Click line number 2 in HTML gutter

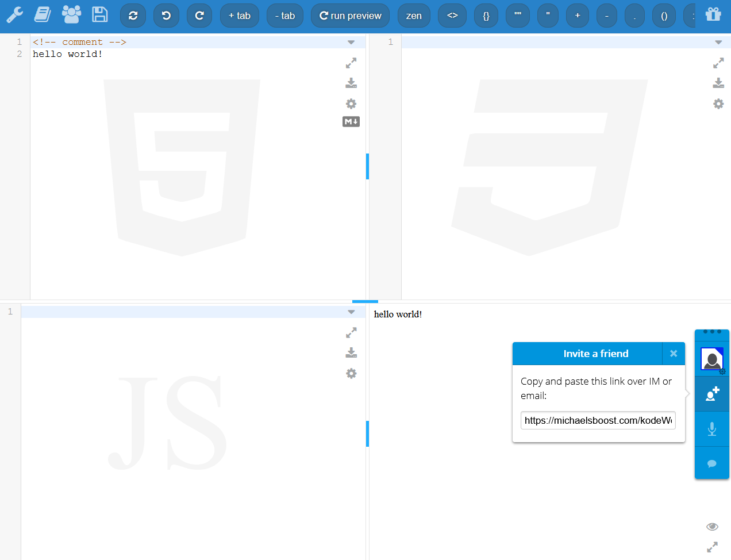click(x=20, y=54)
